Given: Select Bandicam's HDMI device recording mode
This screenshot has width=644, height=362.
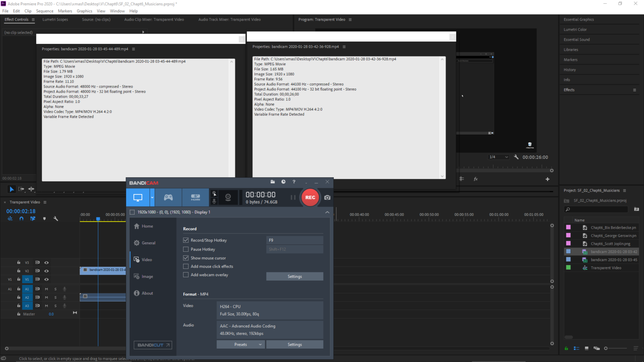Looking at the screenshot, I should point(195,197).
